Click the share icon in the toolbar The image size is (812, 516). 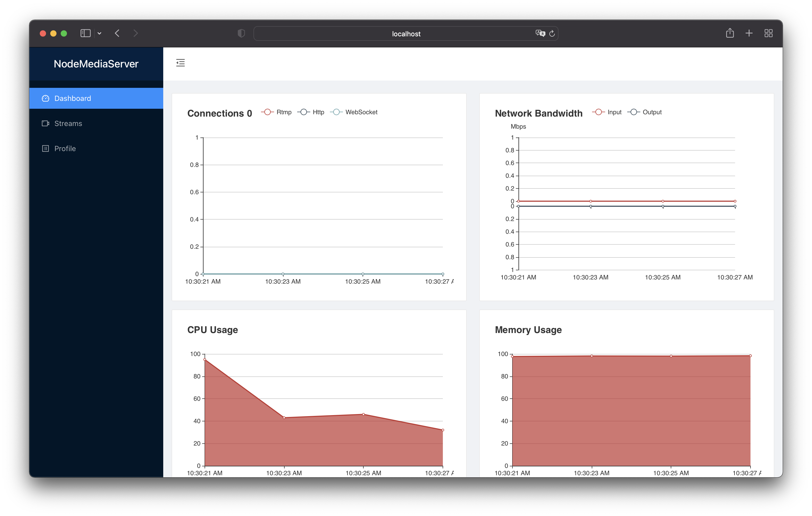pyautogui.click(x=730, y=33)
